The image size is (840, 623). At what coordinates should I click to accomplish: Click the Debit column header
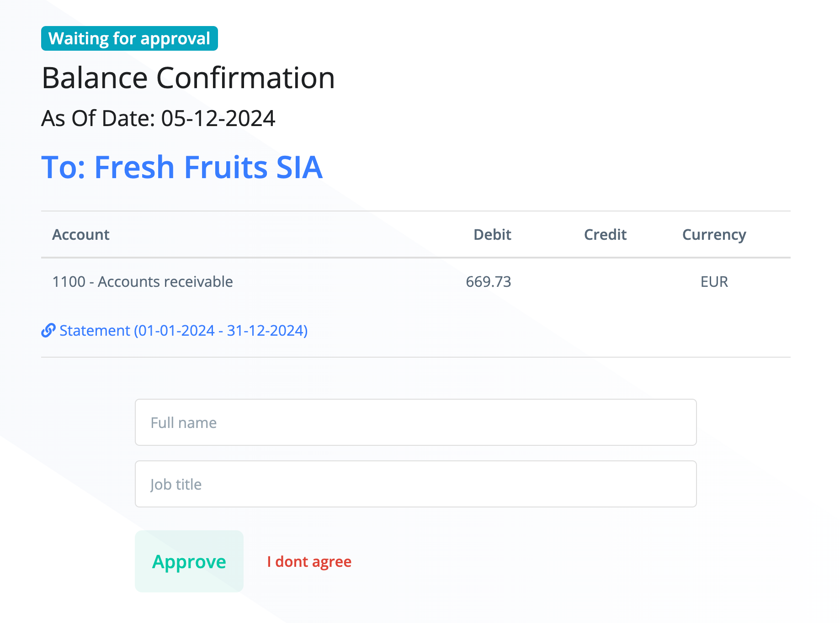point(492,235)
